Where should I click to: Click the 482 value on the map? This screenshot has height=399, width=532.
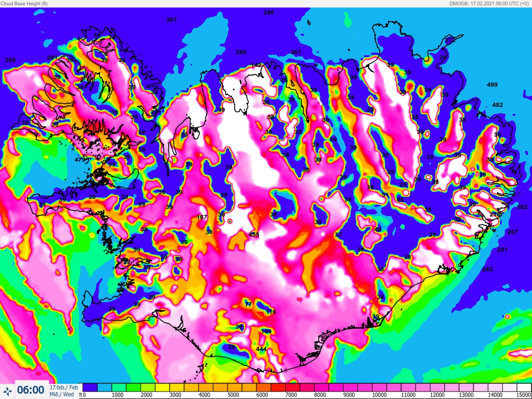(497, 105)
